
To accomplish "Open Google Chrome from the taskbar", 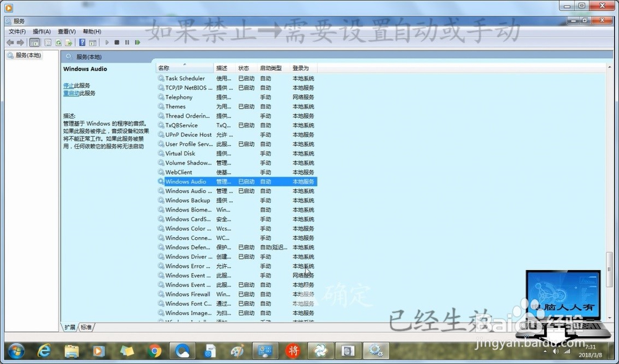I will (x=154, y=350).
